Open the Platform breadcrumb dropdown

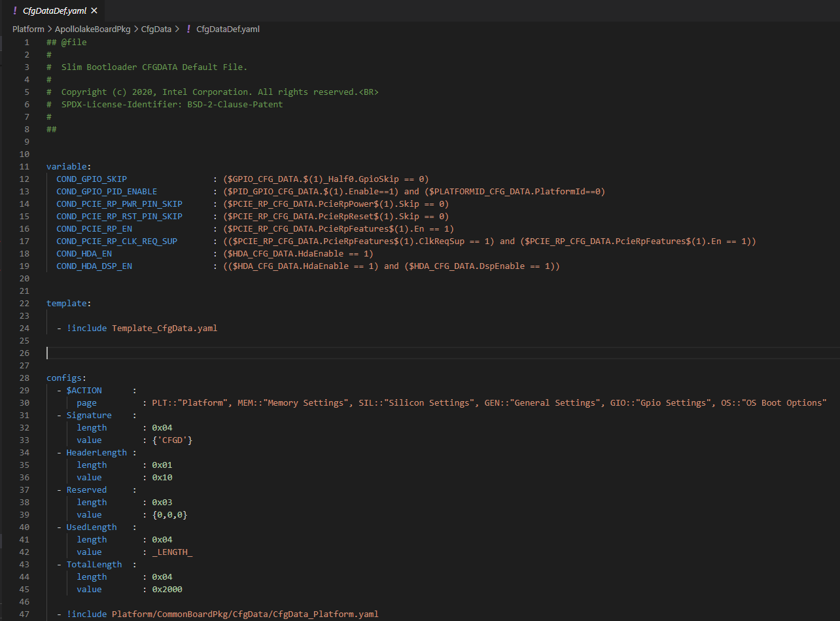[x=28, y=29]
